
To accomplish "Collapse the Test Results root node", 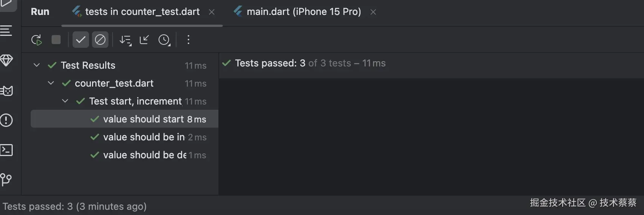I will pyautogui.click(x=37, y=65).
